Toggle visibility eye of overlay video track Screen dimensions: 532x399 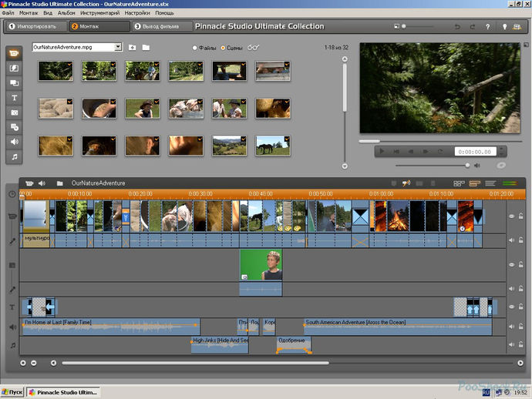pos(511,264)
